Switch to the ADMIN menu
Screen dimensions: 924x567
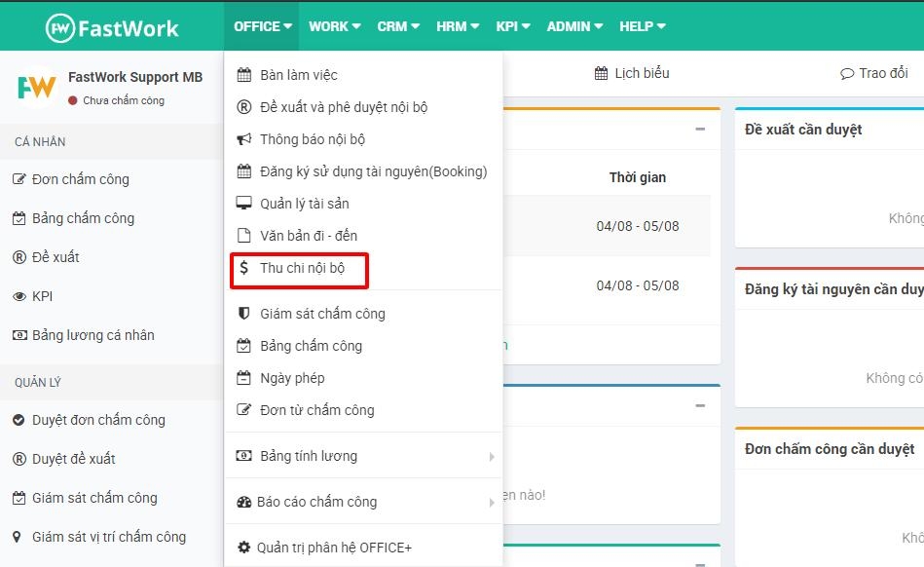(573, 26)
